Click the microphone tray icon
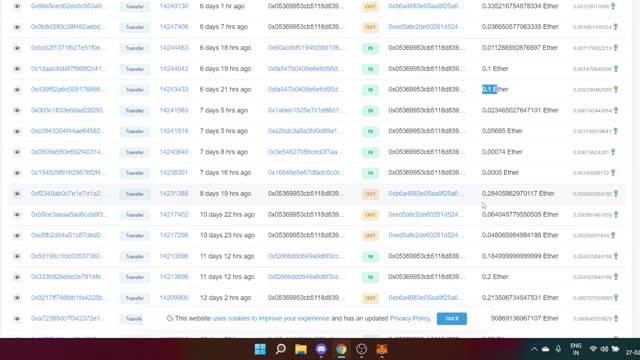This screenshot has width=640, height=360. pos(558,349)
